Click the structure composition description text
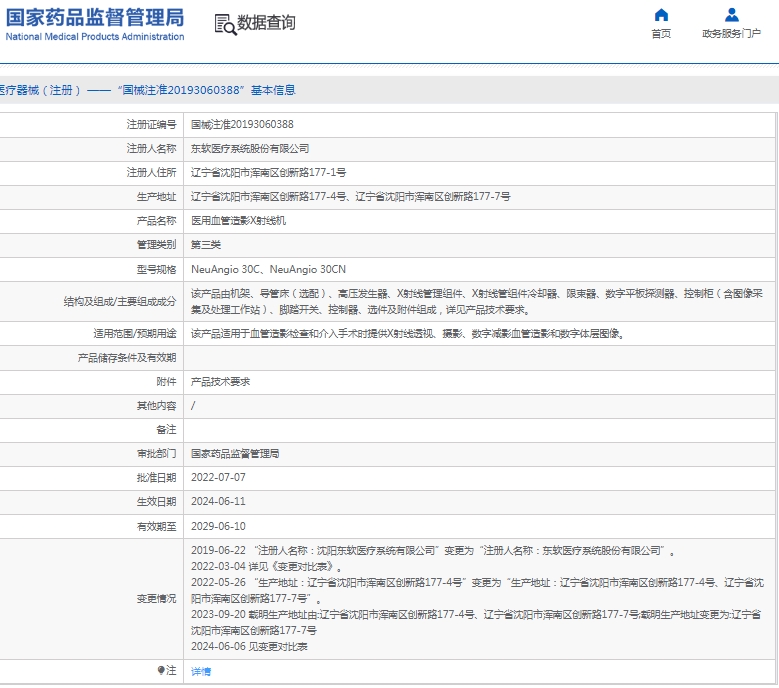Viewport: 779px width, 688px height. click(x=477, y=302)
